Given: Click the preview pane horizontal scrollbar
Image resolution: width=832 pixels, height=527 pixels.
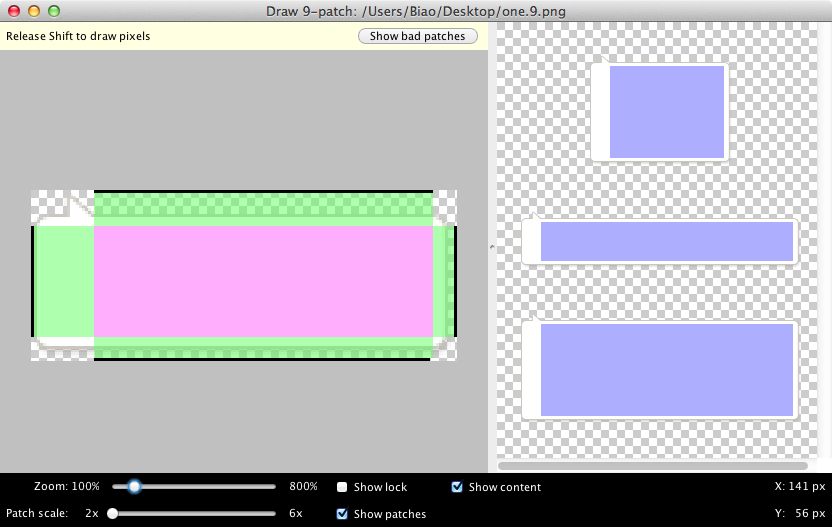Looking at the screenshot, I should [x=653, y=466].
